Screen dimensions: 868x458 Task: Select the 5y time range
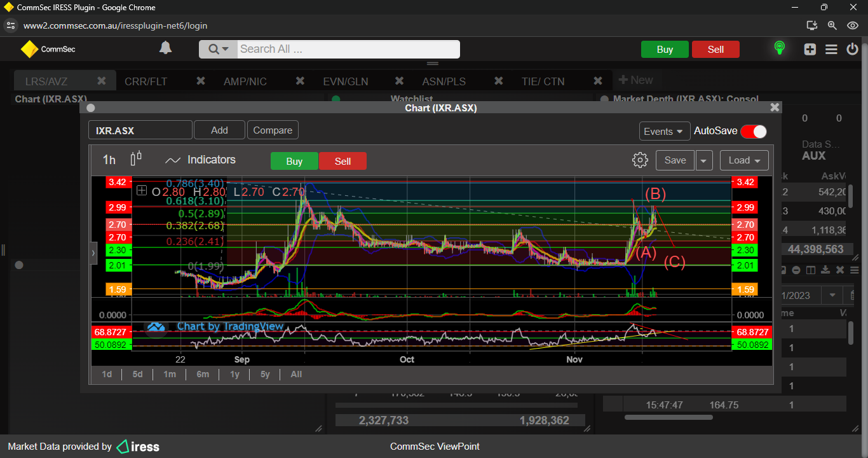pyautogui.click(x=266, y=374)
